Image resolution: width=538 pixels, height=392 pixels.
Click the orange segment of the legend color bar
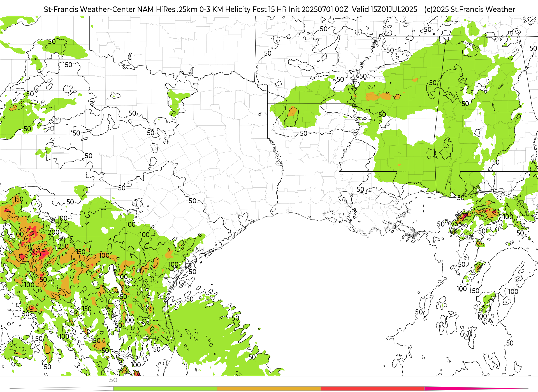[x=269, y=389]
